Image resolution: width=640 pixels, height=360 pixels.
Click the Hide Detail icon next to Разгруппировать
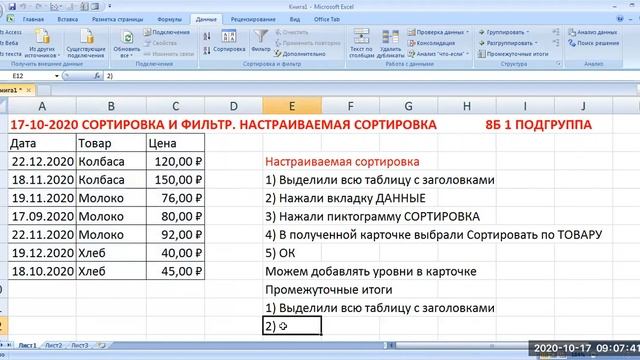click(556, 43)
